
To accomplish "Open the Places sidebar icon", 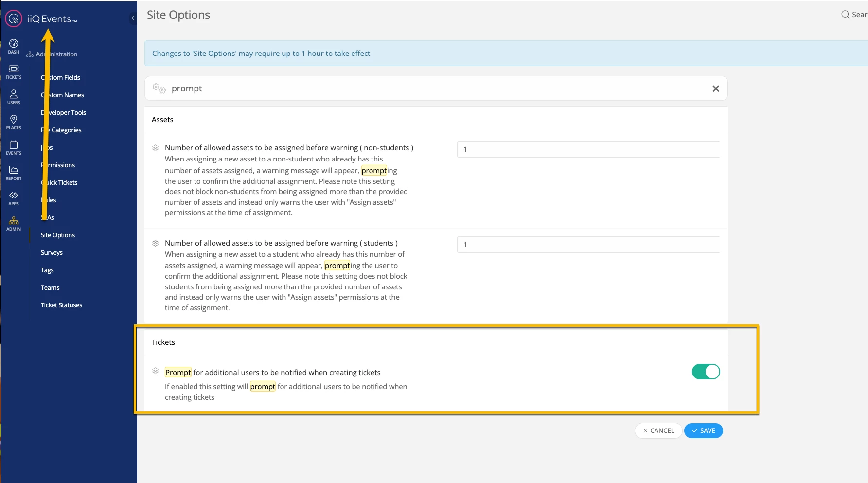I will (14, 123).
